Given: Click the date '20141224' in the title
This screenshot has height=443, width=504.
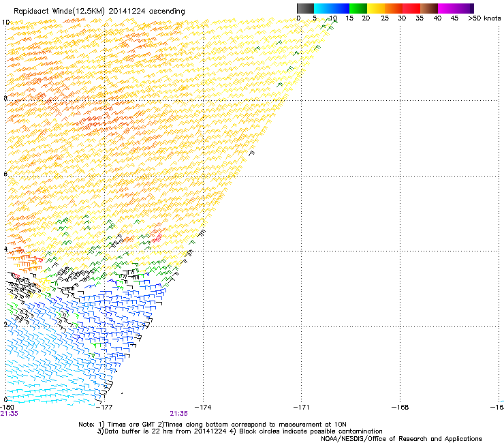Looking at the screenshot, I should 127,12.
